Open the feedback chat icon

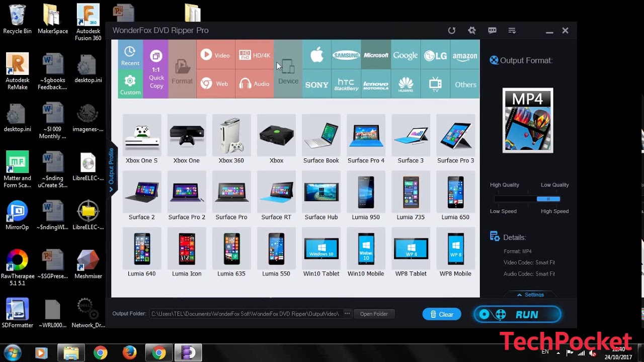coord(492,31)
